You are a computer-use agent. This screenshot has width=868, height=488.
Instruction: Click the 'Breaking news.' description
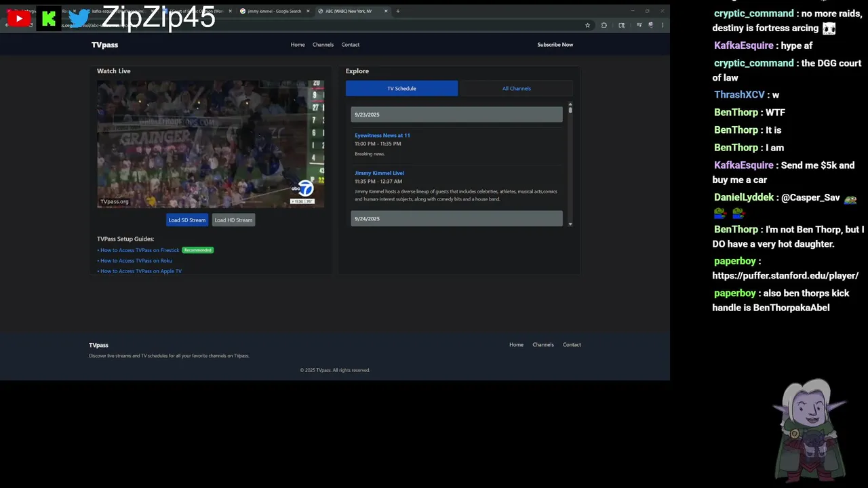tap(370, 154)
